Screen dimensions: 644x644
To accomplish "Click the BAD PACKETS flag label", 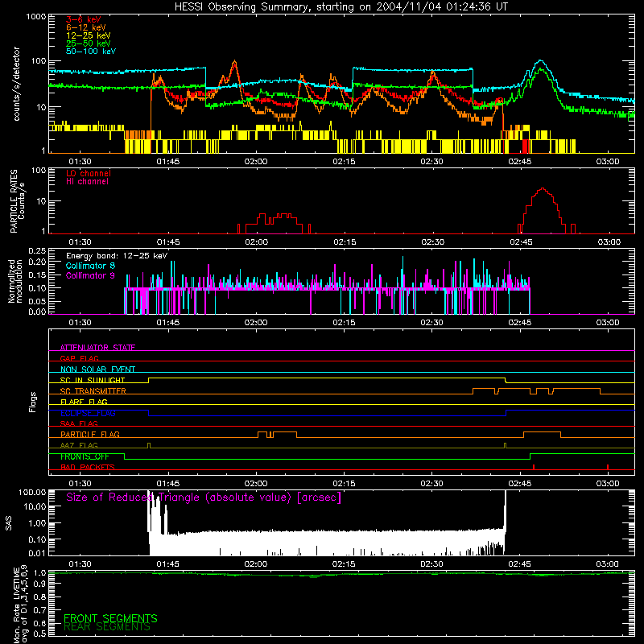I will tap(88, 467).
